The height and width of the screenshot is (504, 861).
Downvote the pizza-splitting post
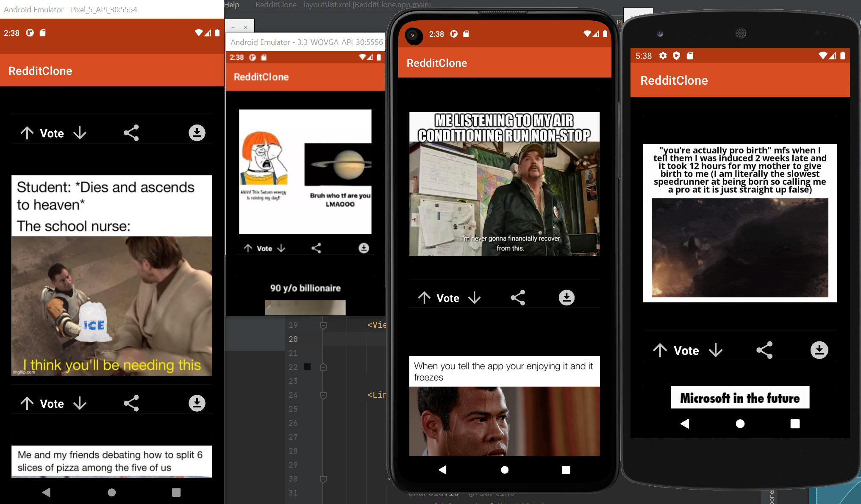(x=80, y=403)
